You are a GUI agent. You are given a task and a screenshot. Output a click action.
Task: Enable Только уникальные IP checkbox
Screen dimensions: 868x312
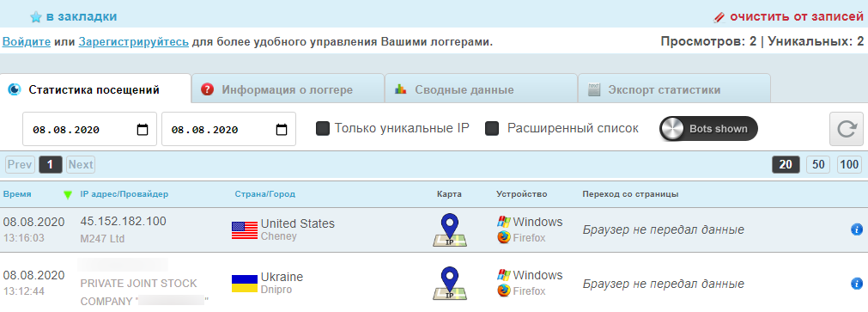pos(322,129)
